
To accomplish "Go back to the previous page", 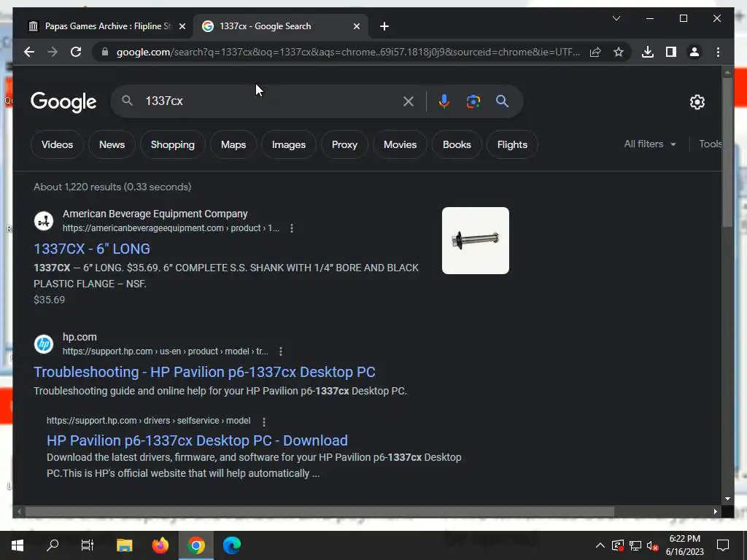I will 29,52.
